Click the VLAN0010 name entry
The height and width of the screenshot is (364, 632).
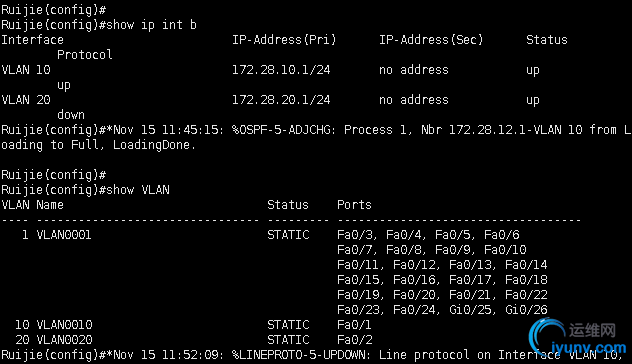[x=64, y=324]
